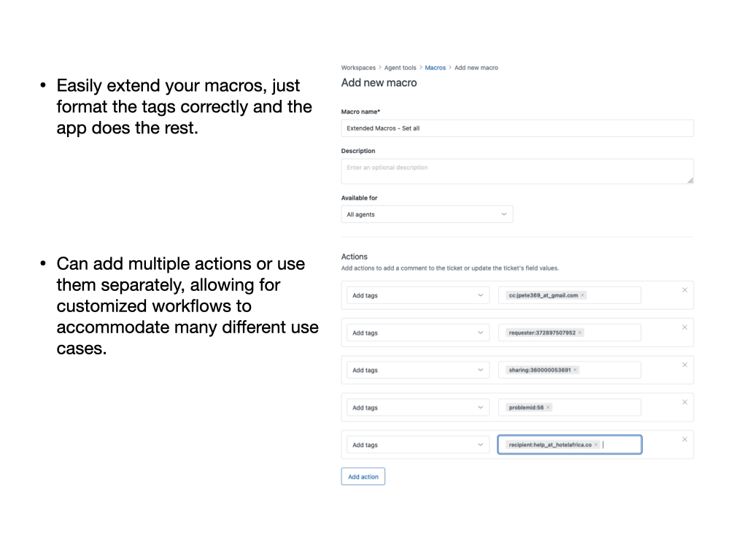Delete the problemid:56 action row
This screenshot has height=560, width=747.
684,401
